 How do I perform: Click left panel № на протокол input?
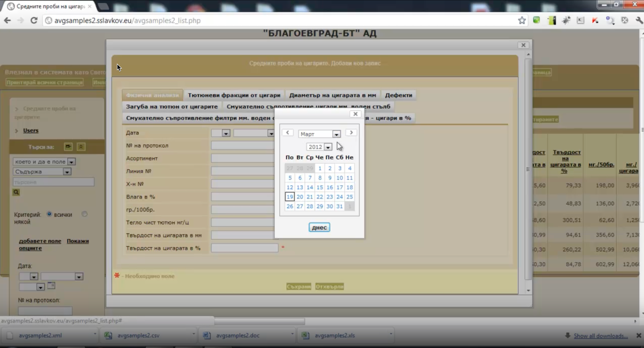click(45, 311)
